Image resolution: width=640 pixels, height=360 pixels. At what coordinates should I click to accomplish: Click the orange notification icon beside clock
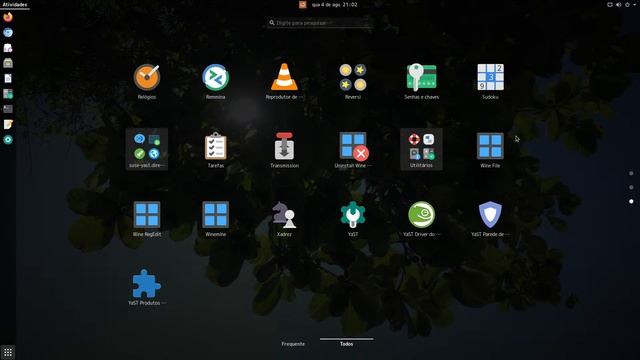coord(302,4)
